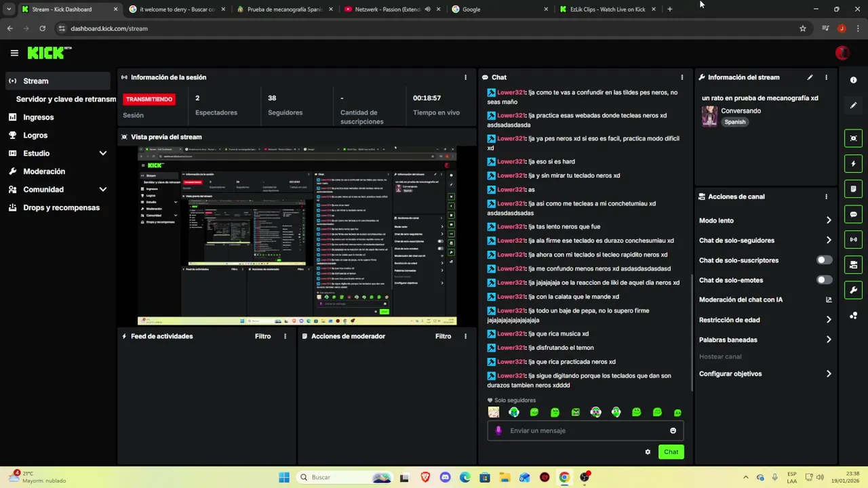
Task: Select the anime face emote in chat
Action: click(x=494, y=412)
